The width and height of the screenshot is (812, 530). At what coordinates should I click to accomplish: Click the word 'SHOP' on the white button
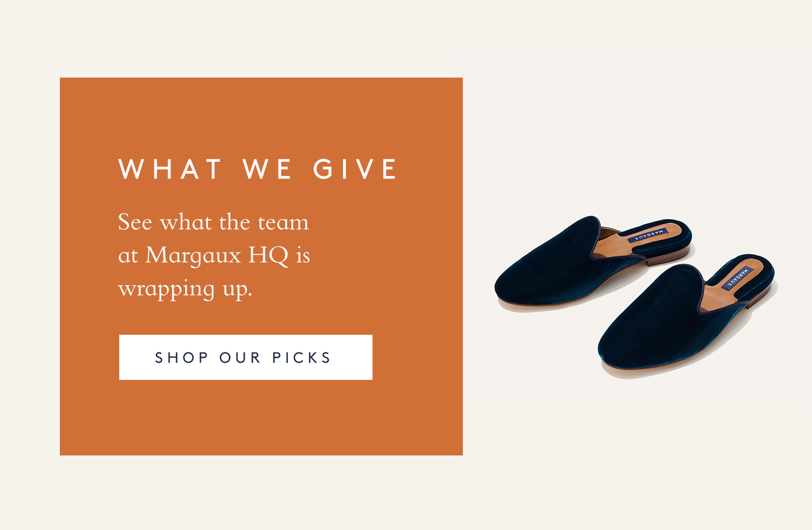(182, 358)
